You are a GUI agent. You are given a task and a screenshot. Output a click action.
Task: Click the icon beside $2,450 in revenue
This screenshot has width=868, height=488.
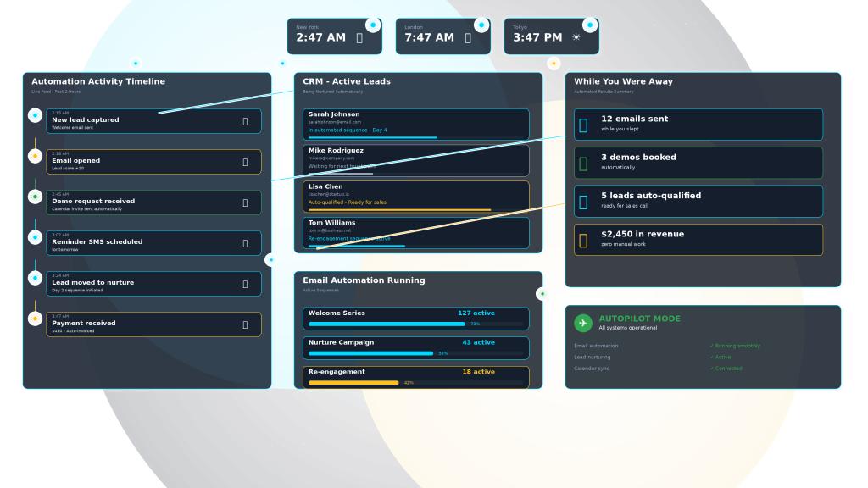tap(583, 240)
